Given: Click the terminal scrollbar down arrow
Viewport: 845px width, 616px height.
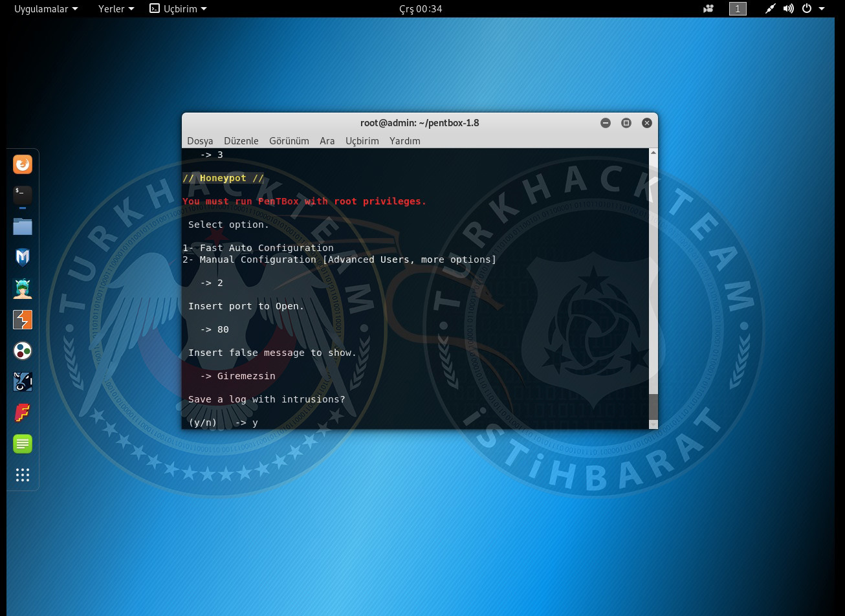Looking at the screenshot, I should coord(653,424).
